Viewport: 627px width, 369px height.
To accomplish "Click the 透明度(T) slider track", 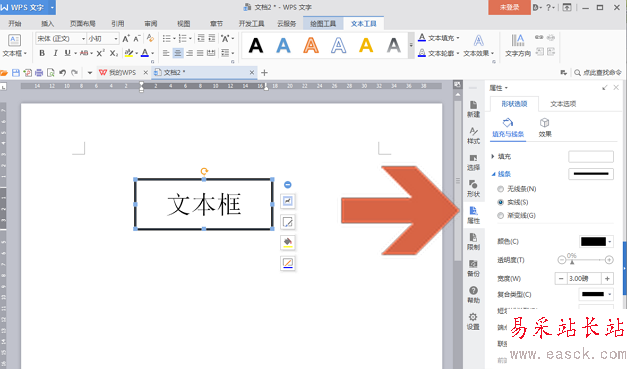I will [585, 260].
